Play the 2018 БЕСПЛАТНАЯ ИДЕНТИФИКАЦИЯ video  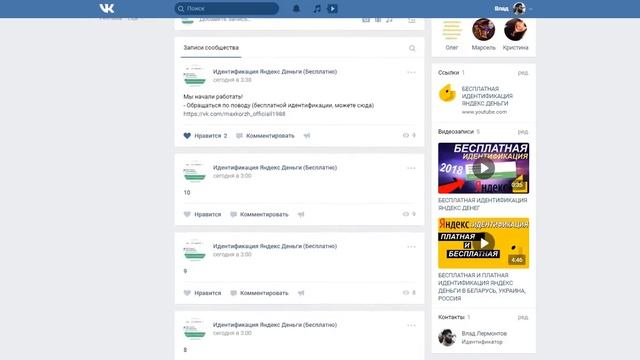(484, 168)
